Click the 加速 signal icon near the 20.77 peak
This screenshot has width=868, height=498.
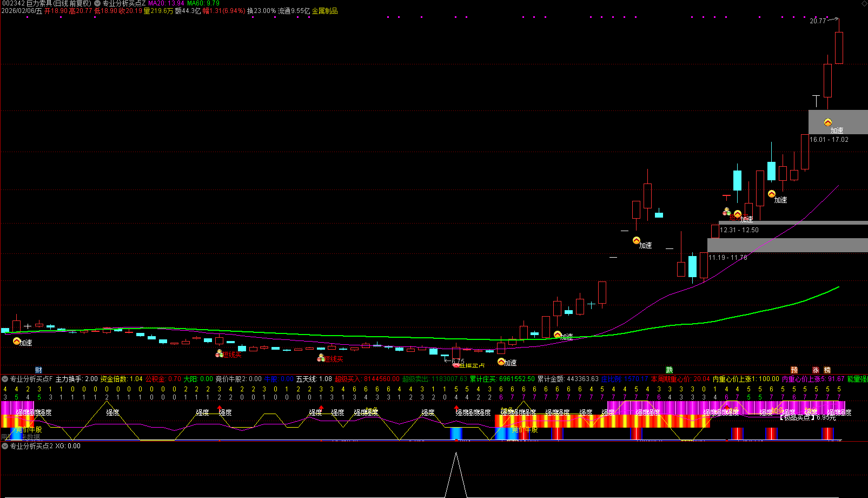pyautogui.click(x=828, y=123)
